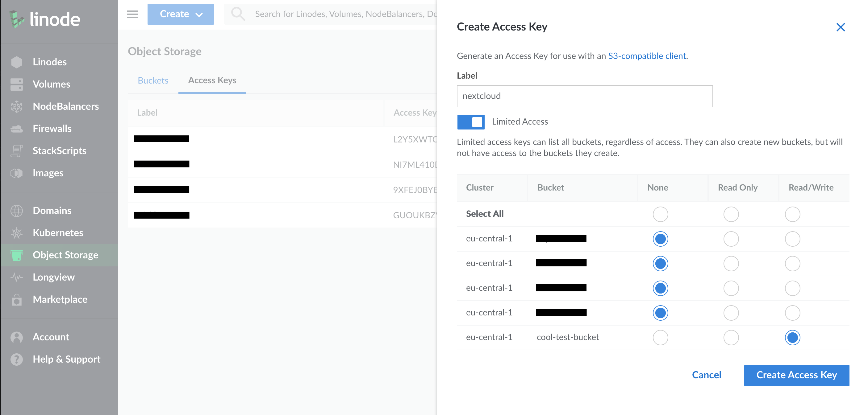
Task: Click the Linodes hexagon icon in sidebar
Action: tap(16, 62)
